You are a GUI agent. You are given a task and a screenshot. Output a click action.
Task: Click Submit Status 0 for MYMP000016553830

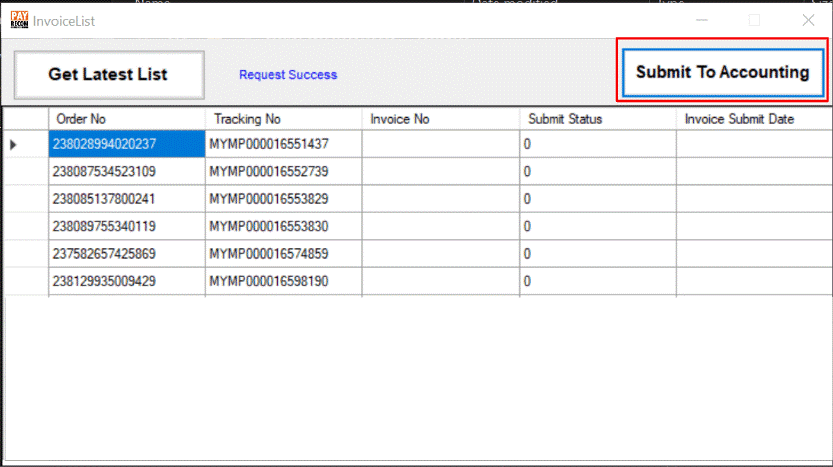pyautogui.click(x=598, y=226)
